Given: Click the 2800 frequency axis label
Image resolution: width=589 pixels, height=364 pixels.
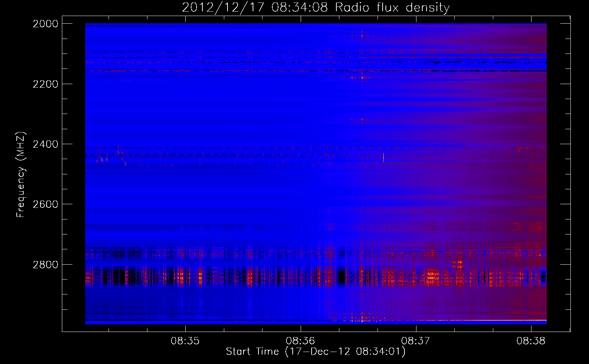Looking at the screenshot, I should point(46,265).
